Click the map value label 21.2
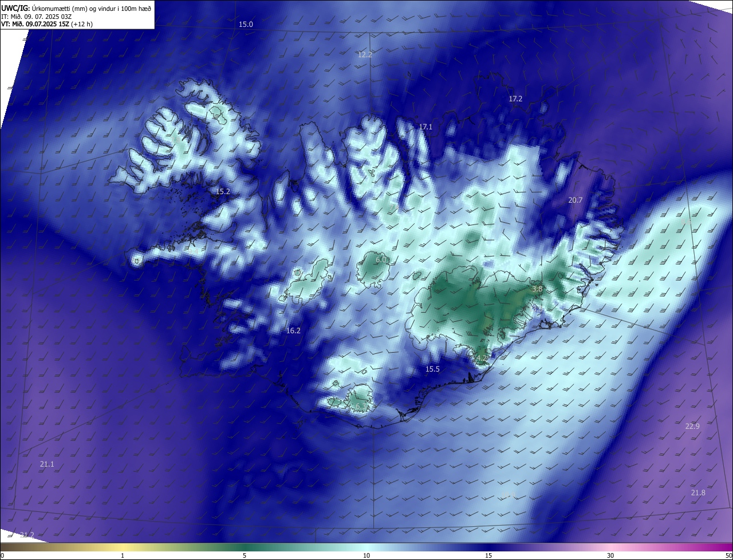The height and width of the screenshot is (560, 733). (27, 535)
